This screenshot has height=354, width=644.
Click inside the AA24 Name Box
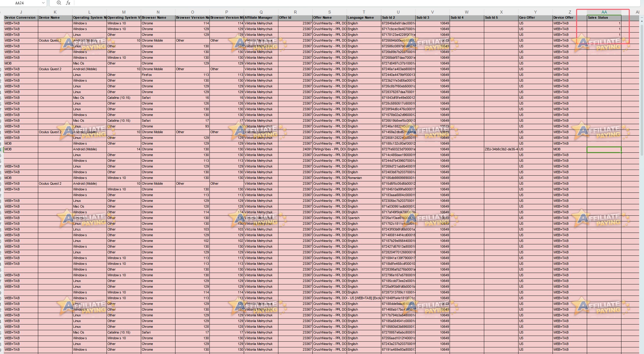click(x=20, y=3)
